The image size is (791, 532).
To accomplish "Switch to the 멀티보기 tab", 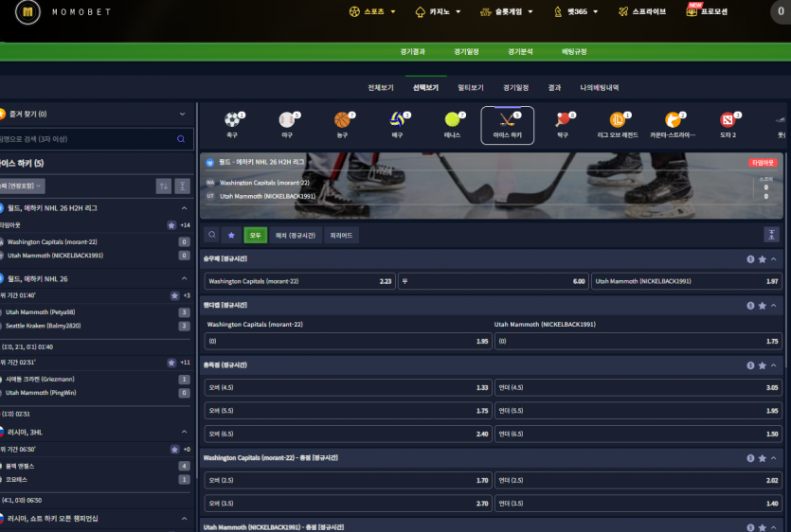I will click(471, 88).
